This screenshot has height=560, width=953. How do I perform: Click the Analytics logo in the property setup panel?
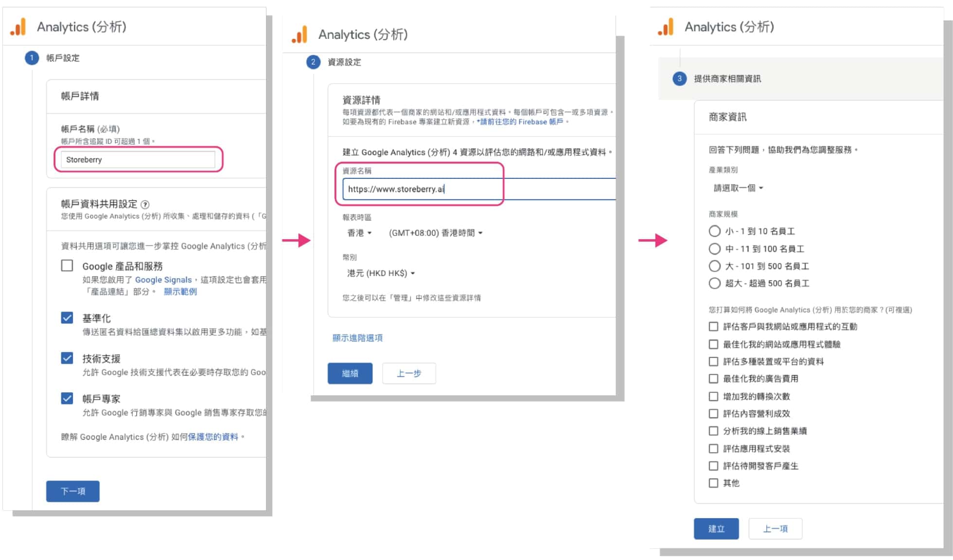(300, 35)
